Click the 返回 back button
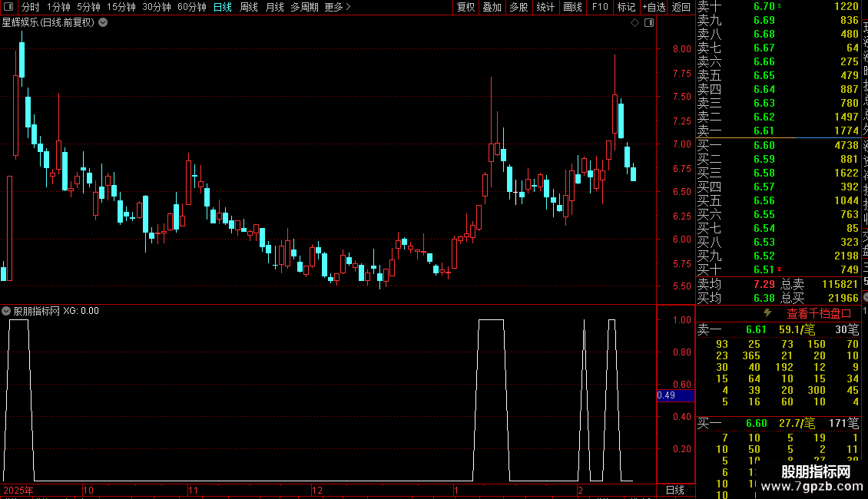This screenshot has width=868, height=499. [681, 7]
